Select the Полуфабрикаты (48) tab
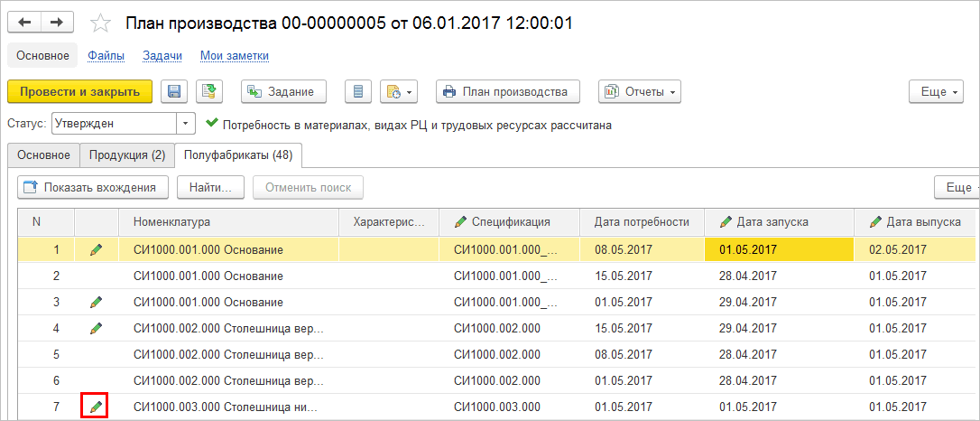The width and height of the screenshot is (980, 421). pyautogui.click(x=238, y=155)
